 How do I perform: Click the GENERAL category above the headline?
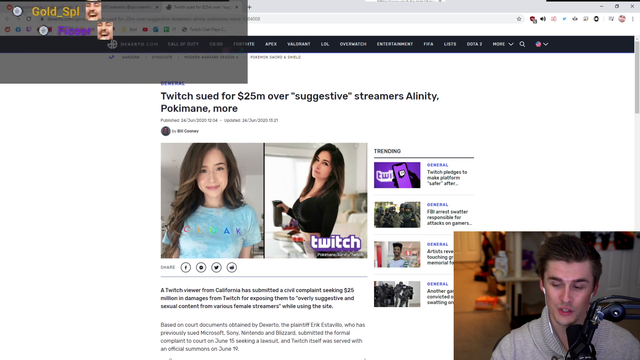pos(173,84)
